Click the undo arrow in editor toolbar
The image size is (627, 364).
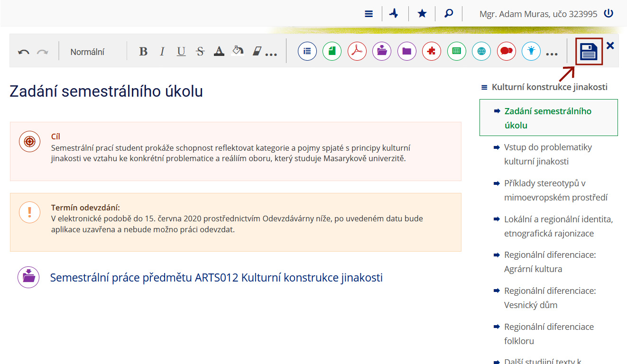pyautogui.click(x=24, y=52)
